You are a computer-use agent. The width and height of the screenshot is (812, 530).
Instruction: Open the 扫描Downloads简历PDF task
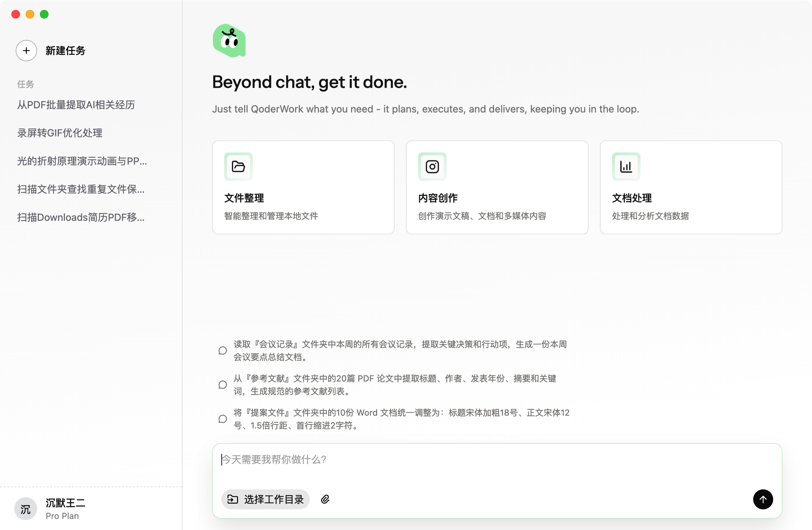[81, 217]
